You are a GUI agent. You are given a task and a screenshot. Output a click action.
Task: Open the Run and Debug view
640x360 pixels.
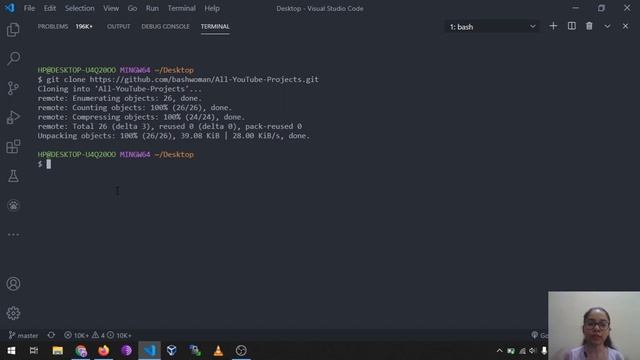click(x=13, y=117)
